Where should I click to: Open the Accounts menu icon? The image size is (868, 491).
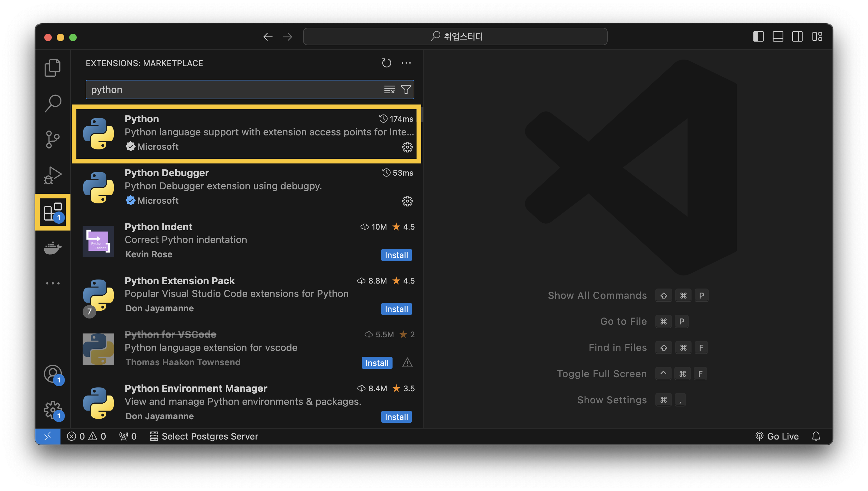(53, 374)
